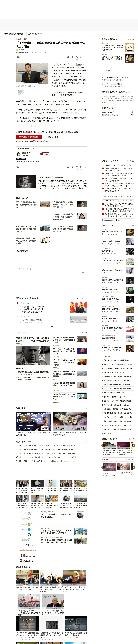Click the author name 長富由希子
The width and height of the screenshot is (138, 644).
(x=26, y=153)
